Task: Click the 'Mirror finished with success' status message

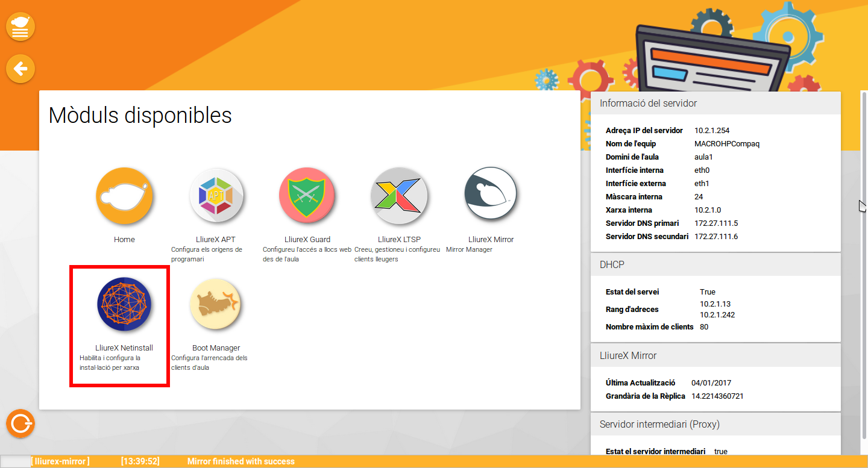Action: pos(241,461)
